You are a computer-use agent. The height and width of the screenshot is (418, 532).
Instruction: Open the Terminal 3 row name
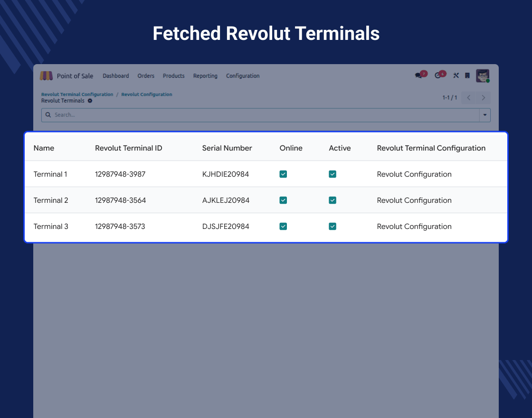pos(51,226)
